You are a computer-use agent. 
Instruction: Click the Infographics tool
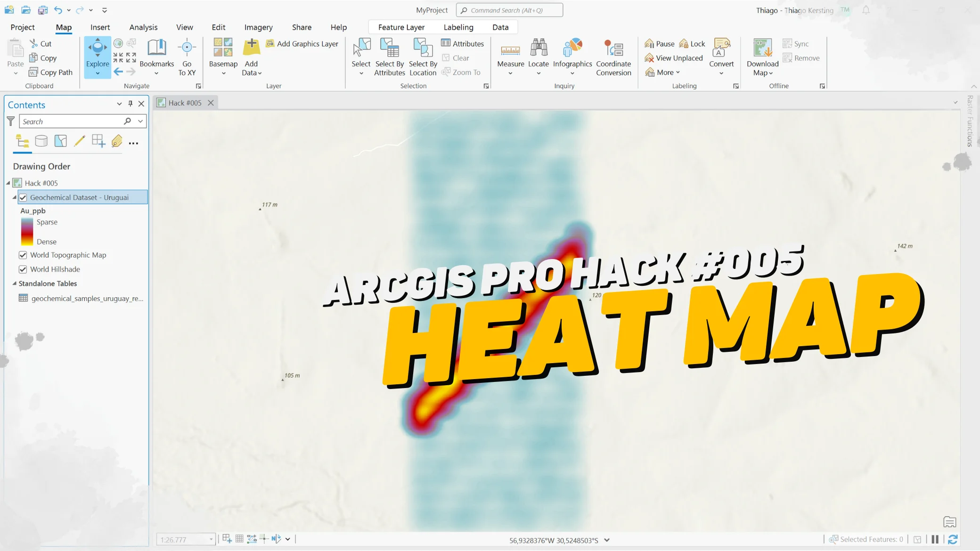tap(572, 57)
